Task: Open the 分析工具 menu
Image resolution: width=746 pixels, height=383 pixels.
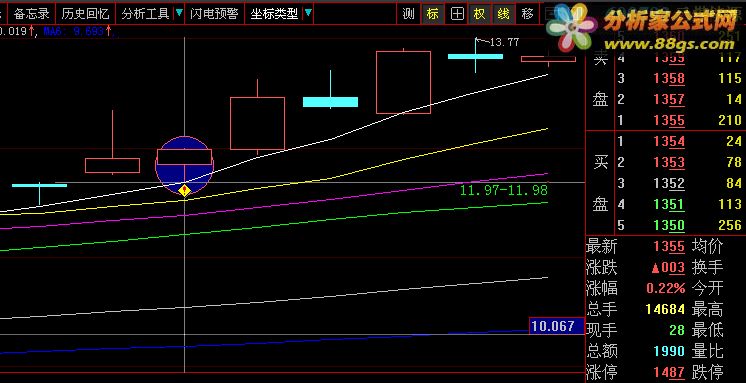Action: (146, 14)
